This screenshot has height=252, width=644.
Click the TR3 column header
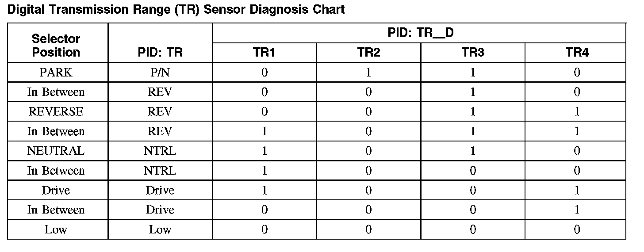tap(473, 53)
